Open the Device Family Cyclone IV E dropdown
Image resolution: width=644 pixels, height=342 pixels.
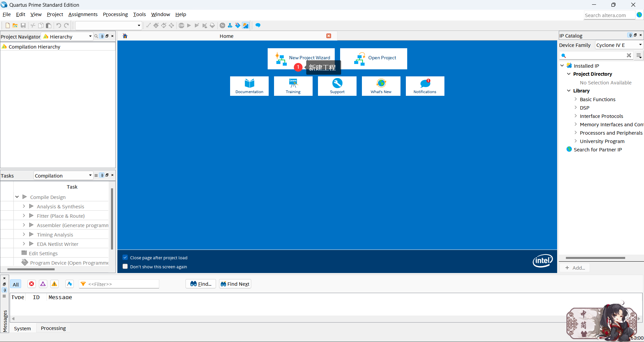[619, 45]
